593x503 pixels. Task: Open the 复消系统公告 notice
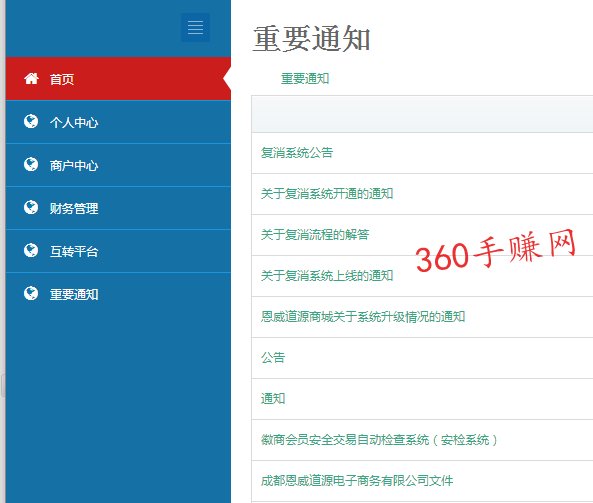tap(297, 153)
